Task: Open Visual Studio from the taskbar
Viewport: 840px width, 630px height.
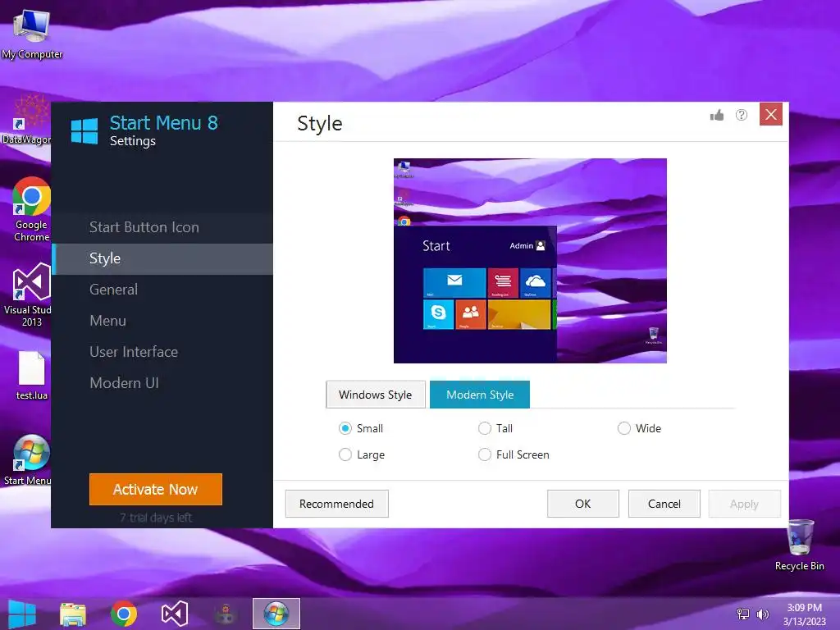Action: (x=175, y=614)
